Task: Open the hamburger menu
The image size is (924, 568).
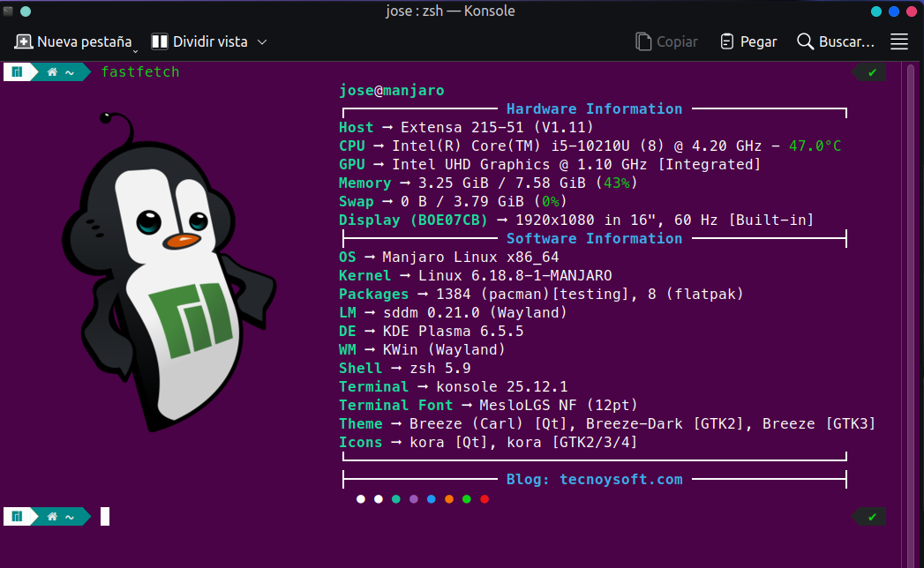Action: pyautogui.click(x=899, y=41)
